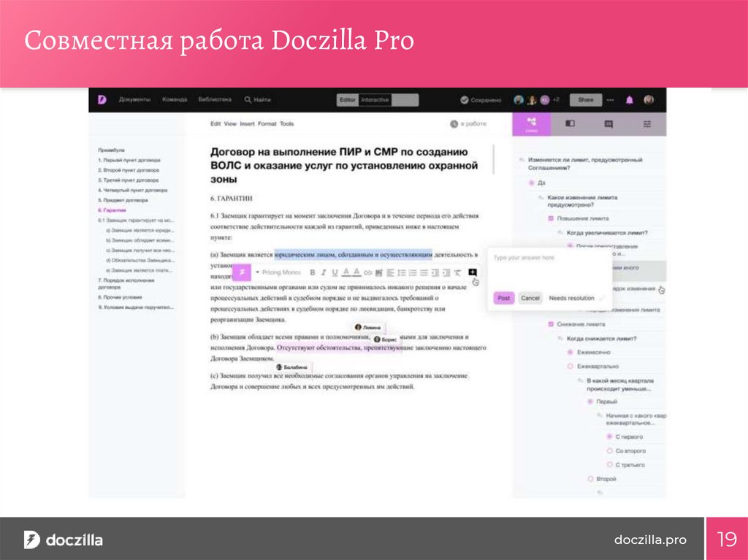Open the Pricing Monoc style dropdown

[278, 272]
